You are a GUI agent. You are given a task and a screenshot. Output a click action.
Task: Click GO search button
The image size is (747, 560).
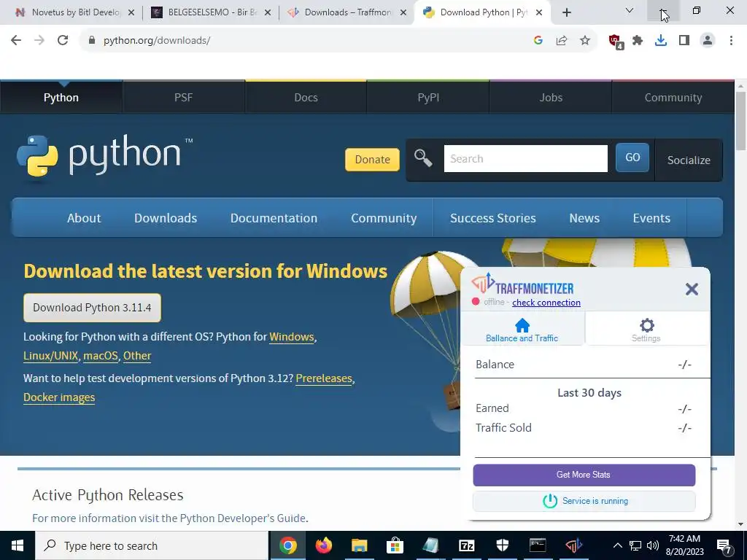(632, 157)
